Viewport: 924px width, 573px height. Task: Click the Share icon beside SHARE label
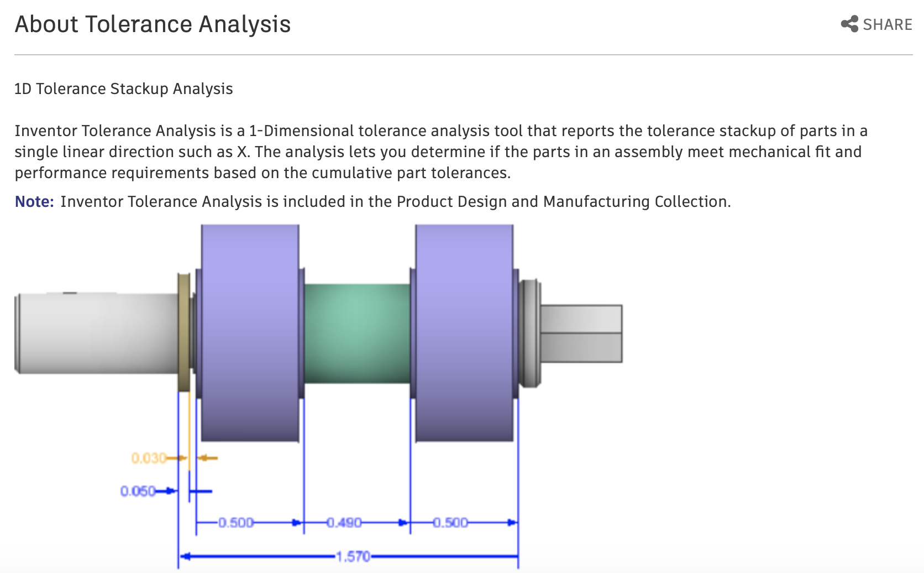pos(849,24)
